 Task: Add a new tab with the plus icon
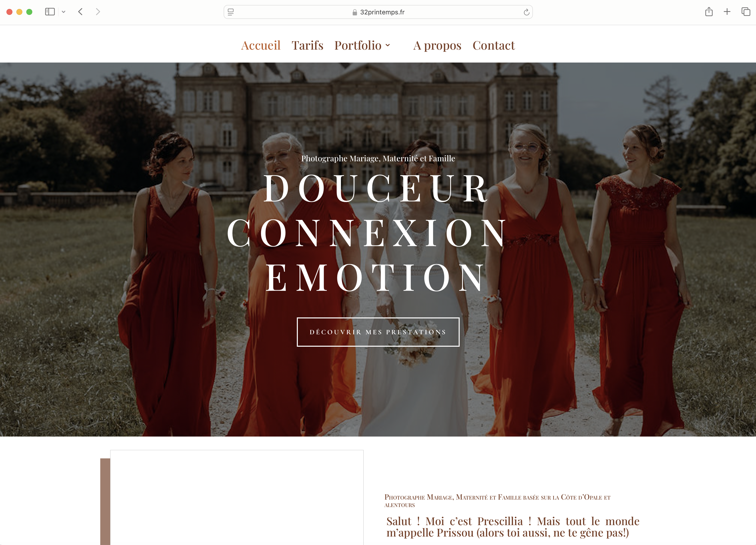(x=727, y=12)
